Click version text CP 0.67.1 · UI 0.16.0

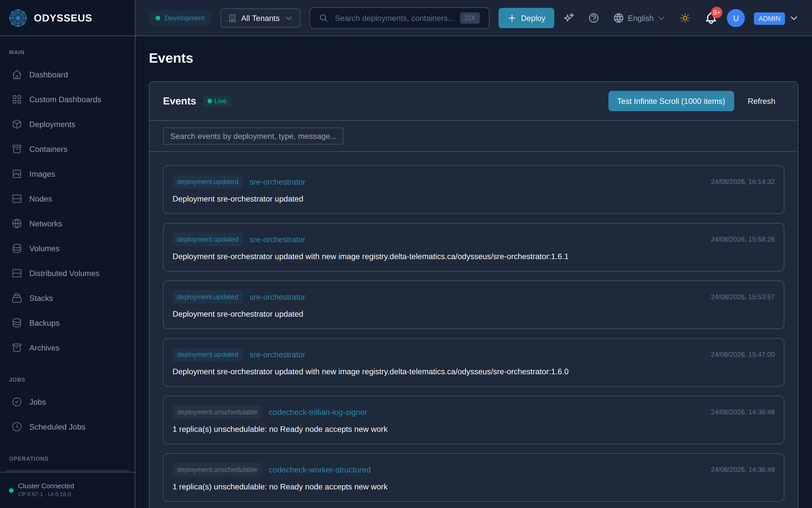pos(44,494)
